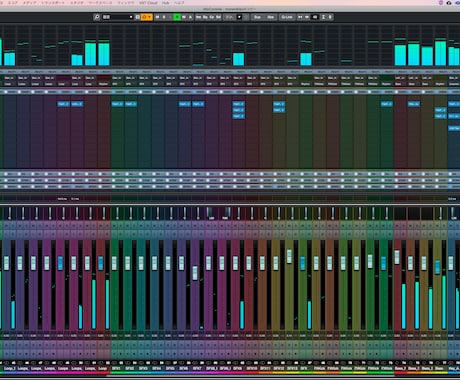The width and height of the screenshot is (460, 380).
Task: Toggle the Ins bypass button
Action: [x=198, y=17]
